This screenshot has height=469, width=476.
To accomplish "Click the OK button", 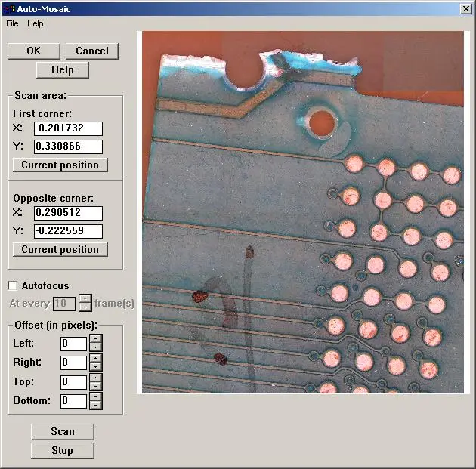I will (34, 51).
